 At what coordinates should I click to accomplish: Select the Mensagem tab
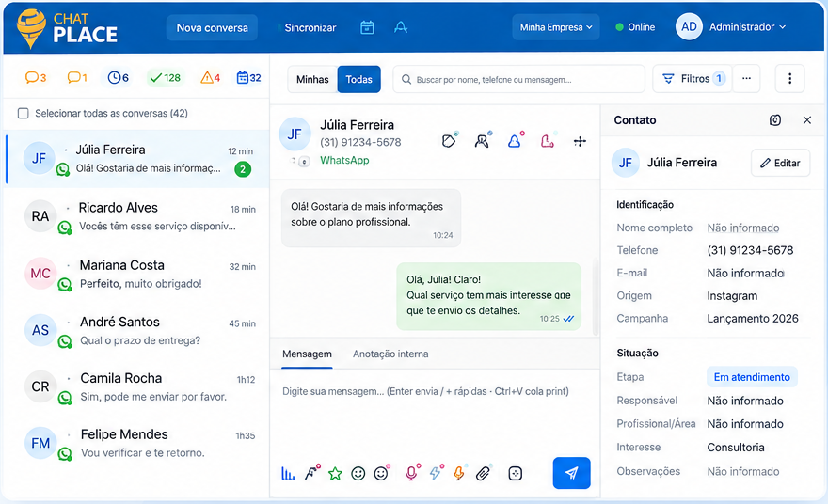click(307, 354)
